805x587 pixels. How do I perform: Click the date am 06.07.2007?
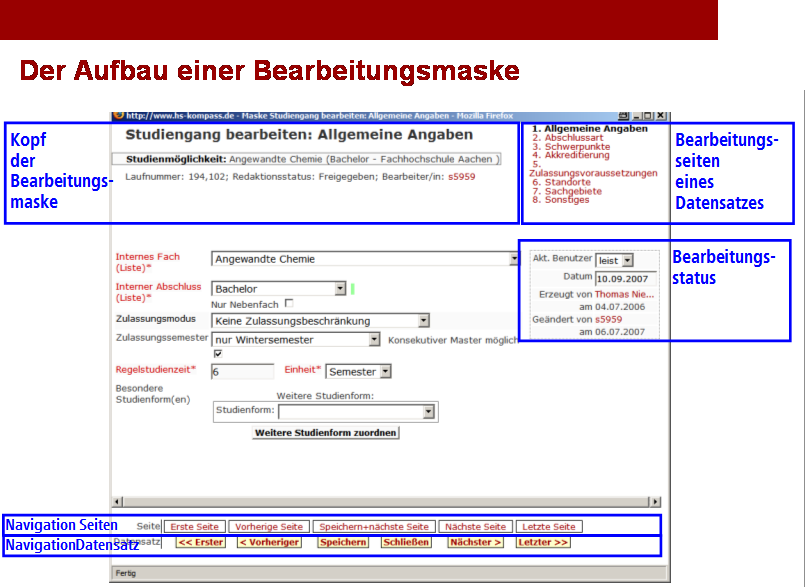tap(612, 332)
